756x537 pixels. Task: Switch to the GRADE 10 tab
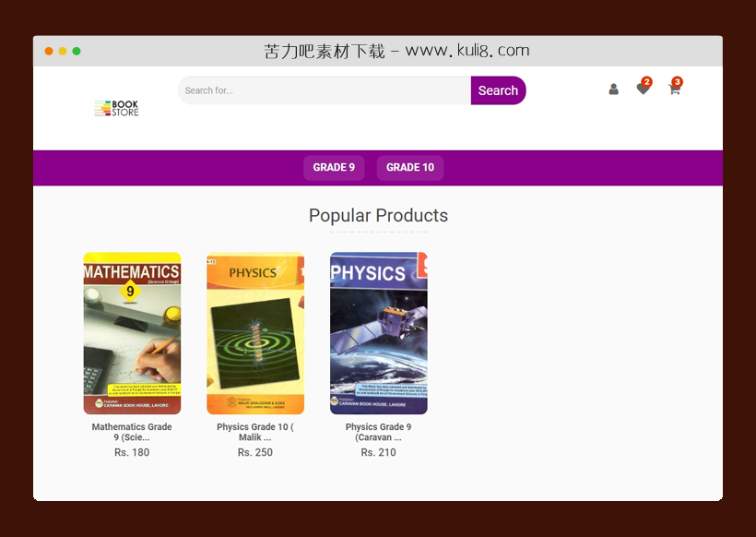coord(409,167)
